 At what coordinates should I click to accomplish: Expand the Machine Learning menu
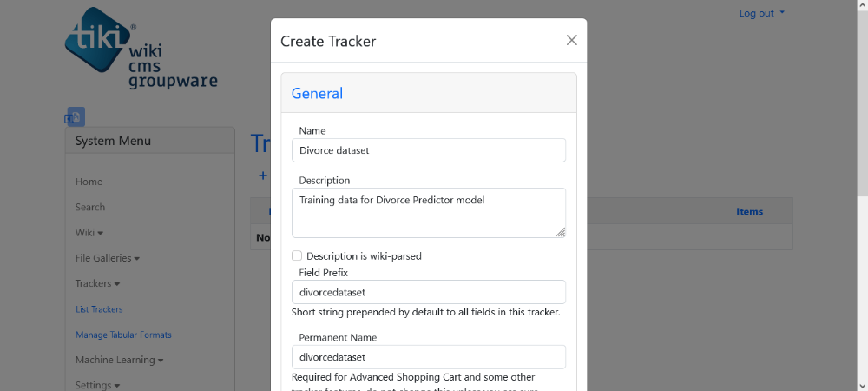[x=120, y=360]
